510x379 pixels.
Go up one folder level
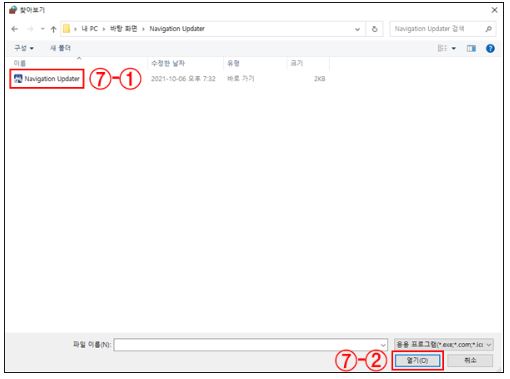[x=53, y=29]
